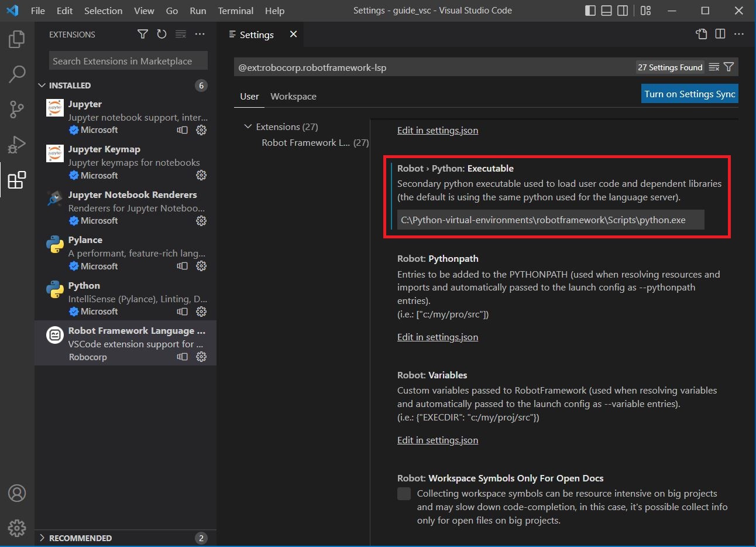
Task: Open manage gear for Python extension
Action: (201, 312)
